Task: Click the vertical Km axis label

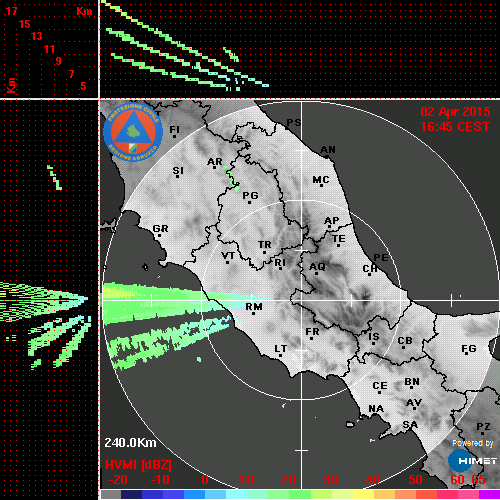Action: click(x=11, y=85)
